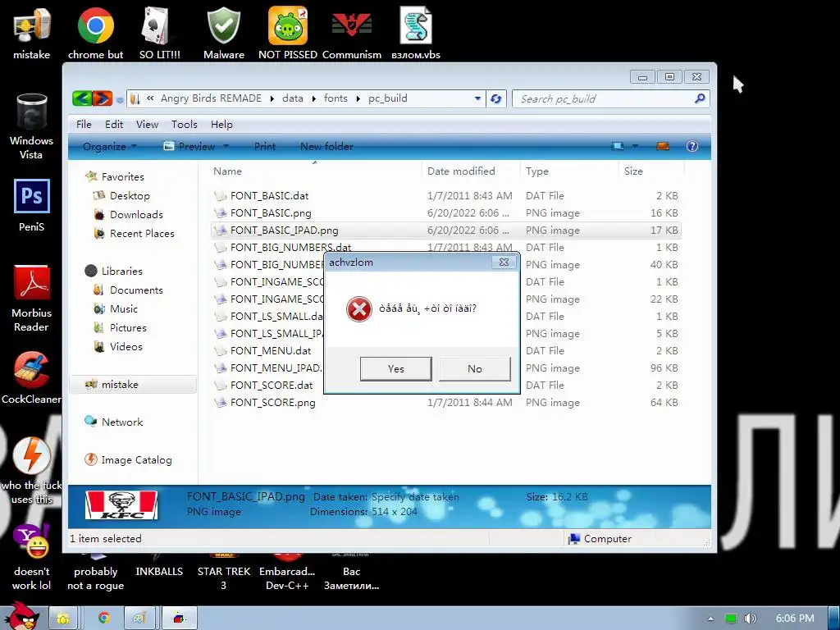The width and height of the screenshot is (840, 630).
Task: Open the Morbius Reader desktop icon
Action: click(x=31, y=283)
